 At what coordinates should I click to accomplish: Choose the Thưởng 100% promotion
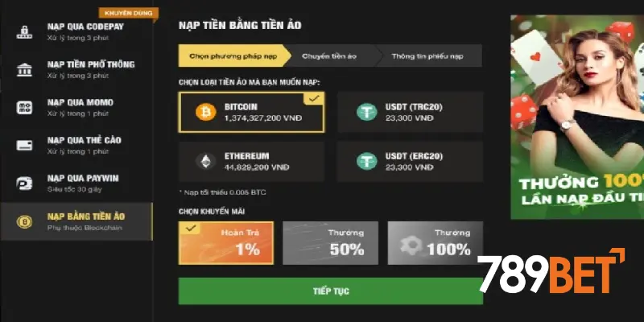tap(435, 243)
